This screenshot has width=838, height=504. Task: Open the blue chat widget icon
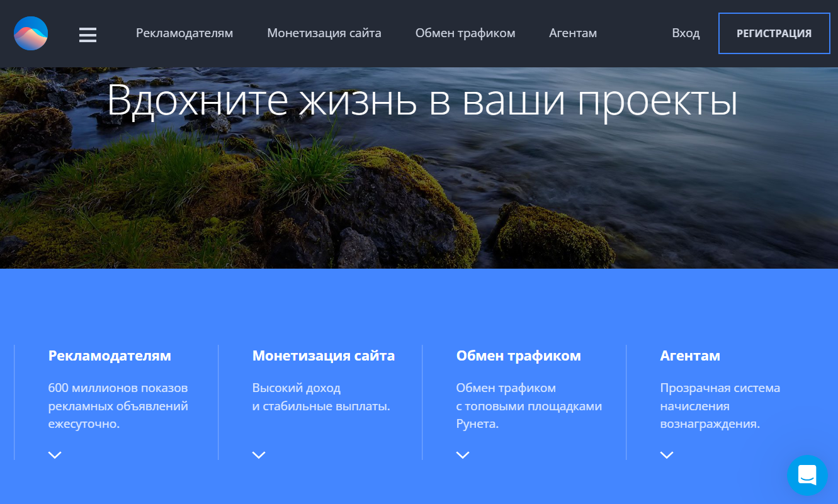[x=807, y=475]
